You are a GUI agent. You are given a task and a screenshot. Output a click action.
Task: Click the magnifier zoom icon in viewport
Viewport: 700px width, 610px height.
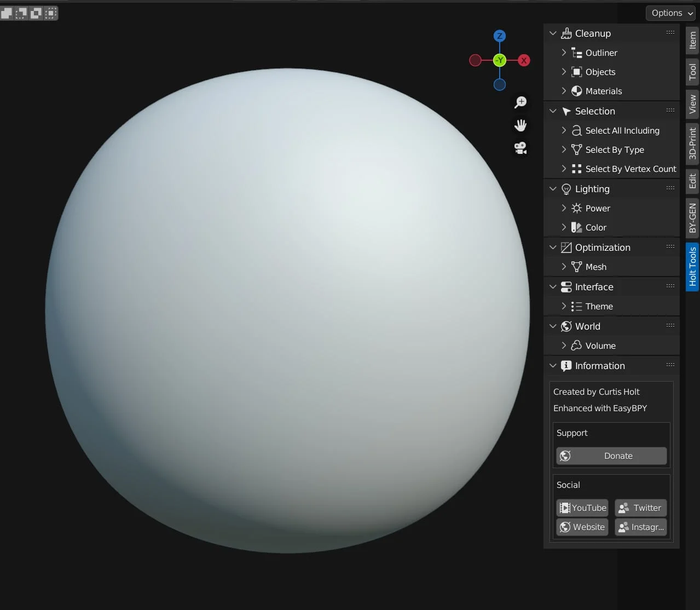[520, 102]
